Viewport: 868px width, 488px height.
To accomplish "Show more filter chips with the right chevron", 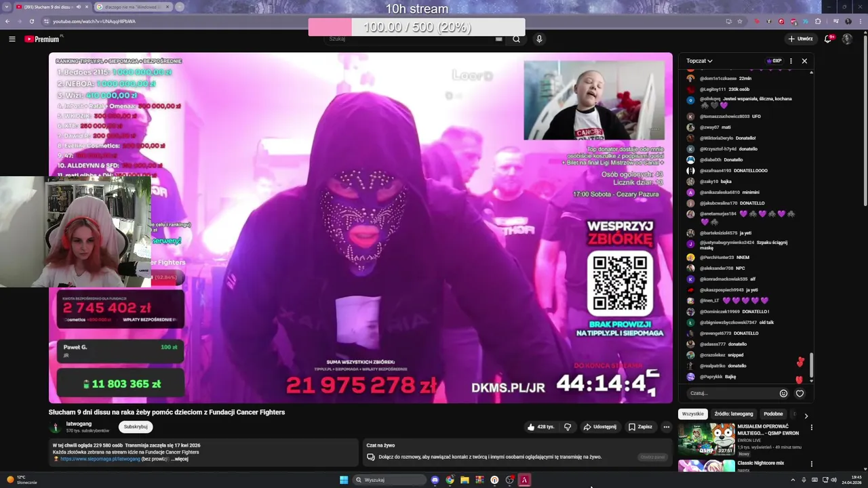I will [x=806, y=415].
